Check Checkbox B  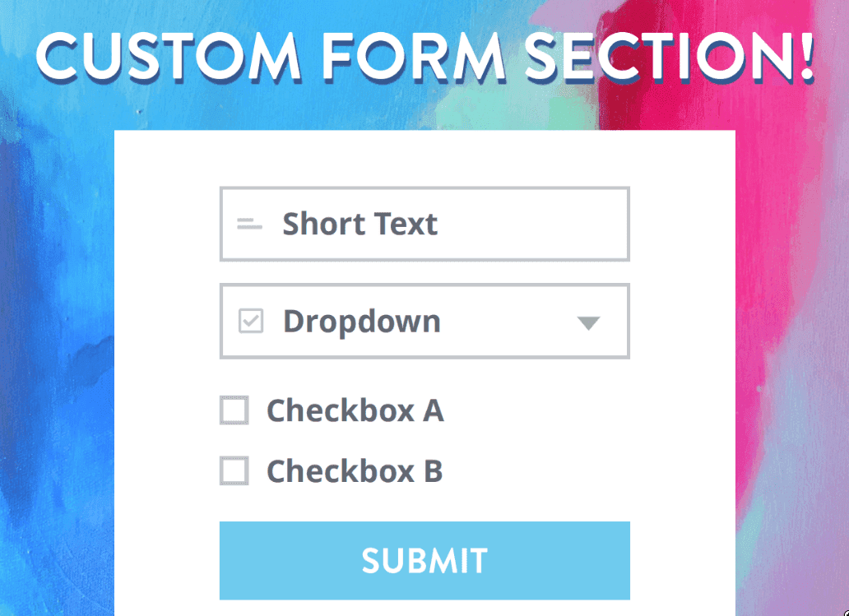[234, 471]
